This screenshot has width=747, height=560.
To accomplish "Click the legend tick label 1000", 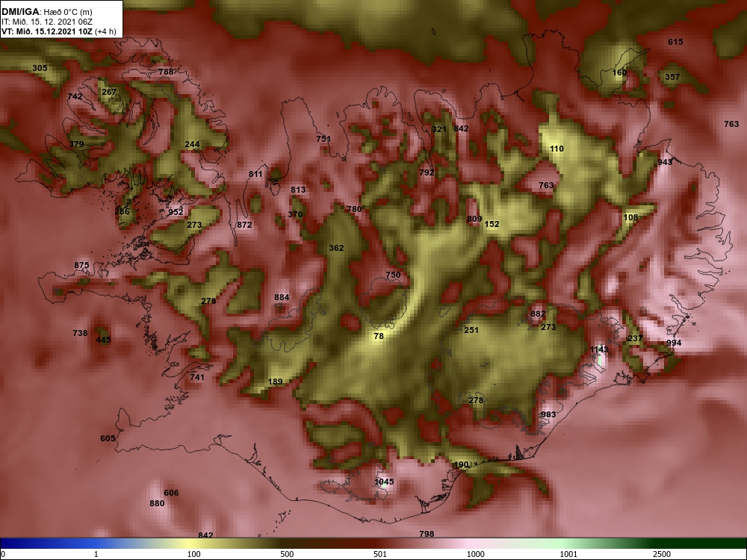I will click(475, 554).
